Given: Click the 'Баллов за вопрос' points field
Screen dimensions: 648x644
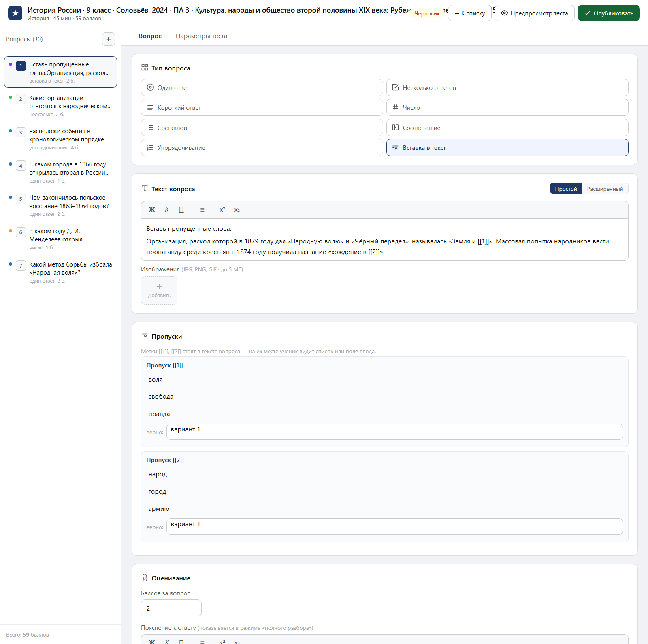Looking at the screenshot, I should 171,608.
